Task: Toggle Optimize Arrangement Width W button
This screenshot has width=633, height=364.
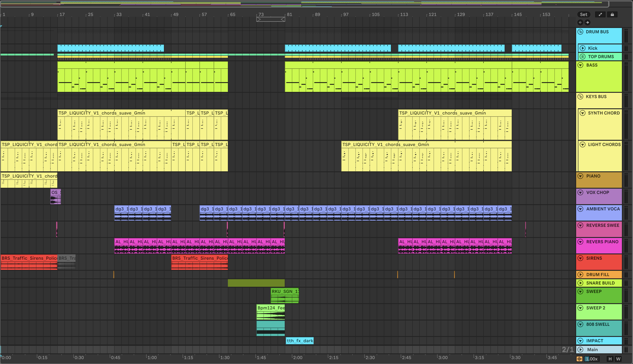Action: [x=618, y=359]
